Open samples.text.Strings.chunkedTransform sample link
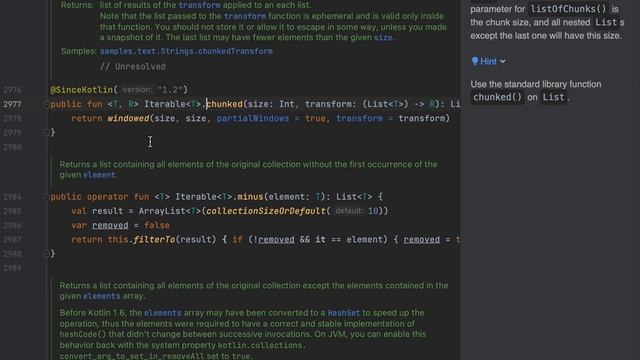 point(186,51)
